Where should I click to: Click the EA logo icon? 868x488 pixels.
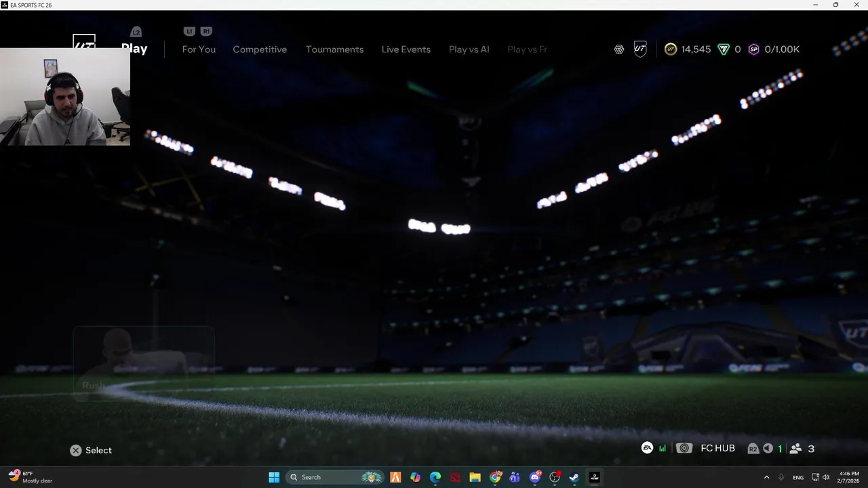pyautogui.click(x=648, y=448)
